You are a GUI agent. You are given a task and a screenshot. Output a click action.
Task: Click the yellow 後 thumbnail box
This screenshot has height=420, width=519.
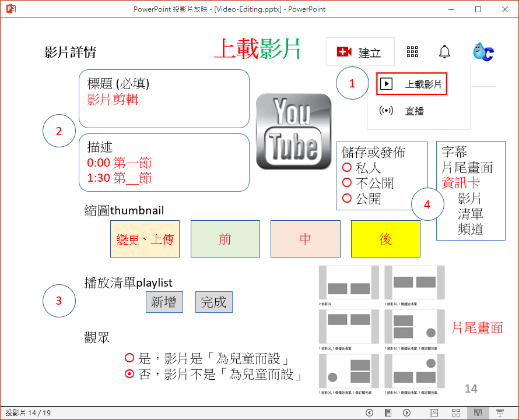385,239
